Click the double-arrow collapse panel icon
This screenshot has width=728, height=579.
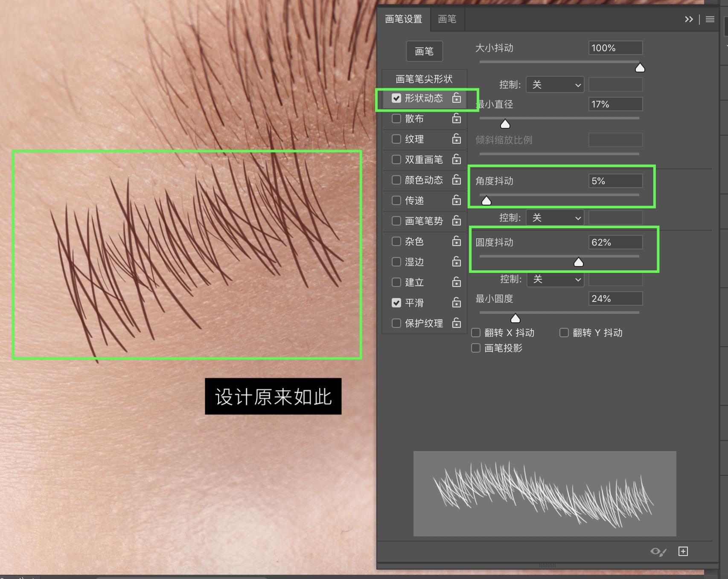pyautogui.click(x=688, y=19)
